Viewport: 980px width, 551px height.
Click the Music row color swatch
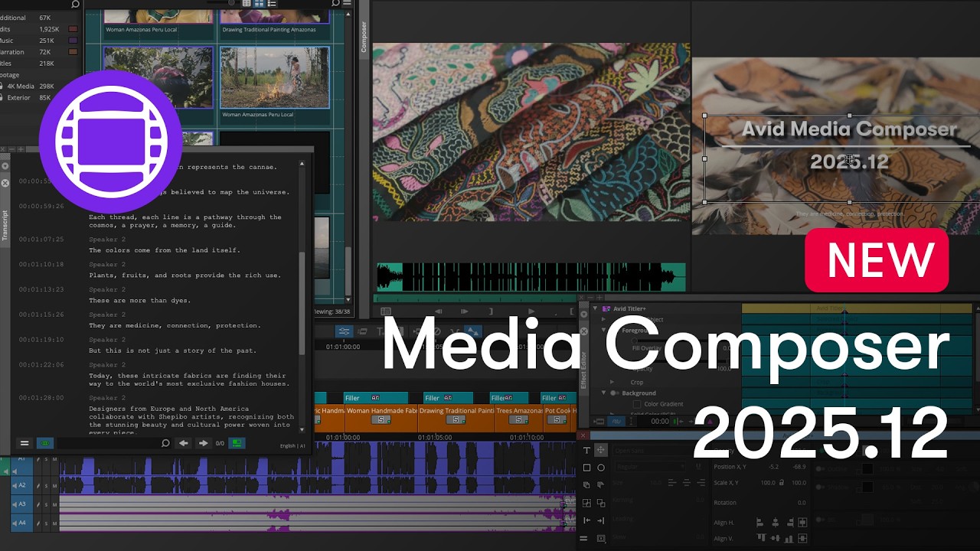tap(73, 41)
